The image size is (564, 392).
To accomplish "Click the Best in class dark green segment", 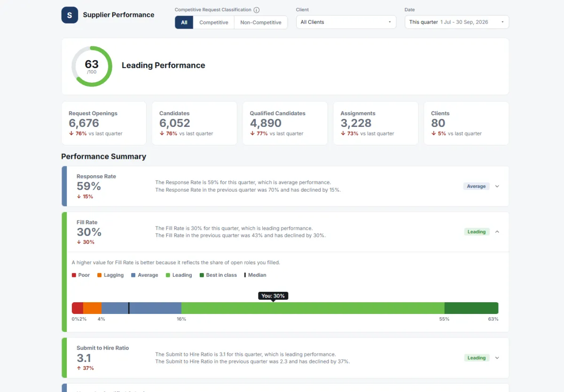I will (x=471, y=308).
